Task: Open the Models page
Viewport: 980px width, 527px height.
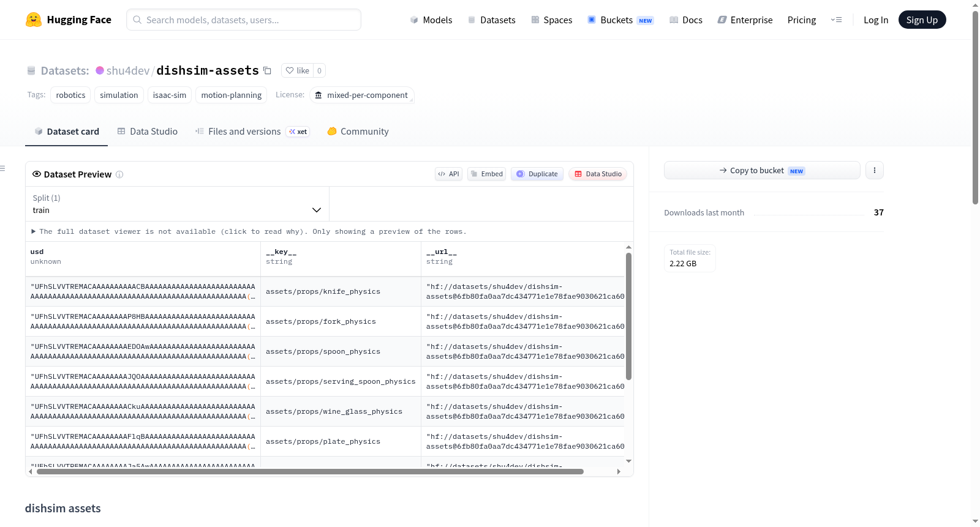Action: click(x=431, y=20)
